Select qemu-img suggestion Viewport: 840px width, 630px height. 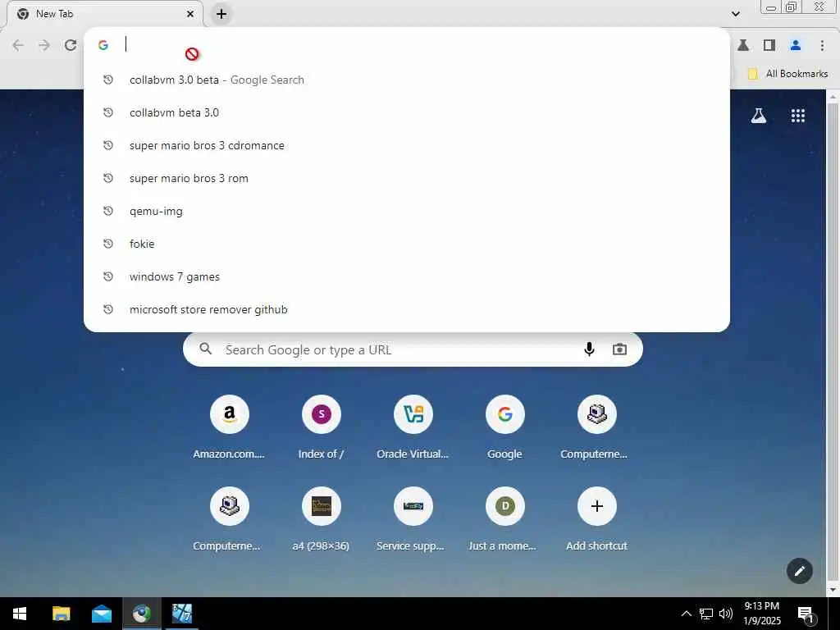pyautogui.click(x=407, y=211)
